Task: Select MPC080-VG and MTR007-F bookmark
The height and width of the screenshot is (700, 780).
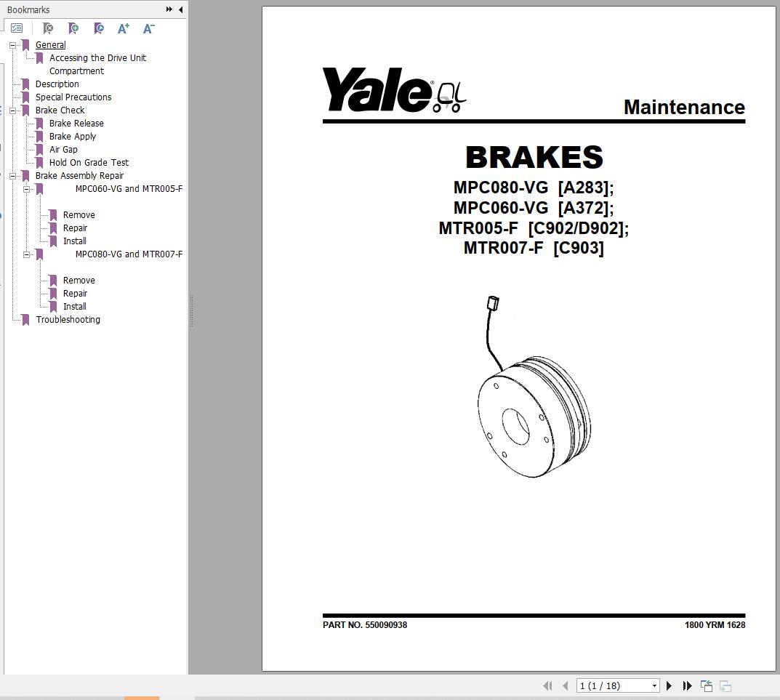Action: point(129,254)
